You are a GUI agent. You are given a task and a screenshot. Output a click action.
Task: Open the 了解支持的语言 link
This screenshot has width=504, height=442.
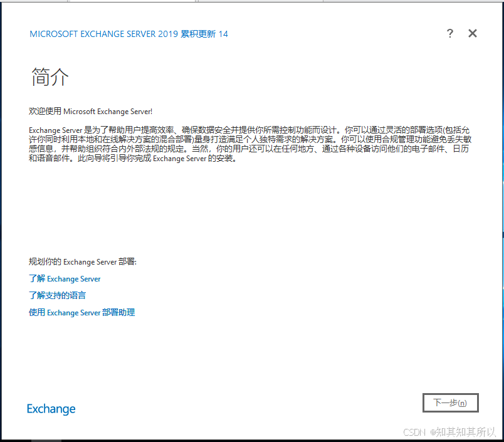click(x=57, y=295)
